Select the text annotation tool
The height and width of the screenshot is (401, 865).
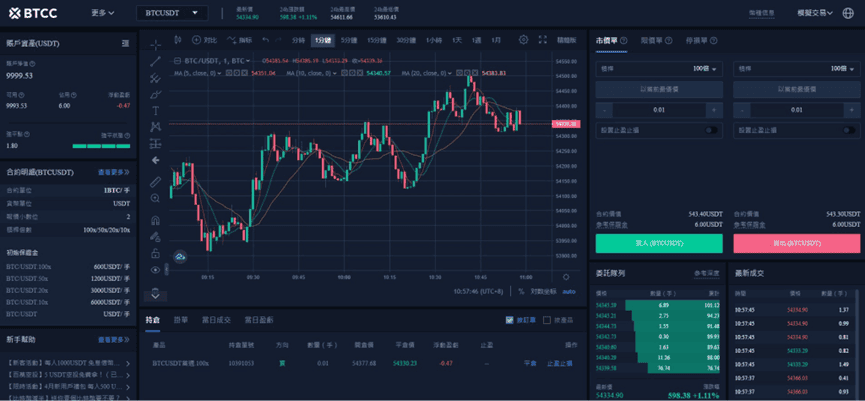click(x=156, y=110)
